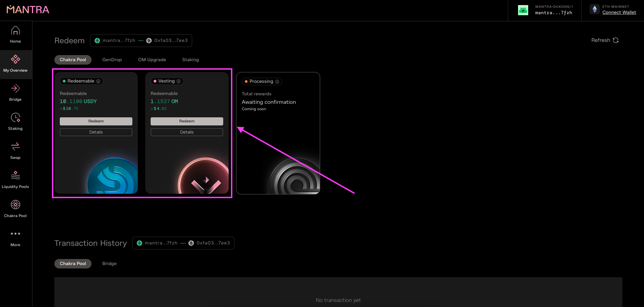Click the info icon beside Redeemable status
This screenshot has width=644, height=307.
(98, 81)
